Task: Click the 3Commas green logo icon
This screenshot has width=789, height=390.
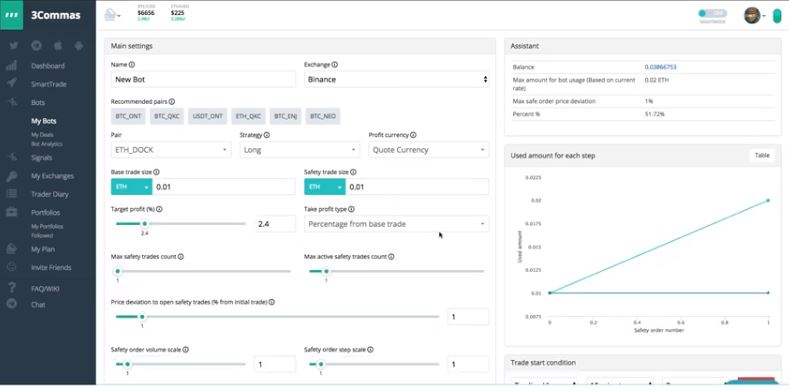Action: [12, 15]
